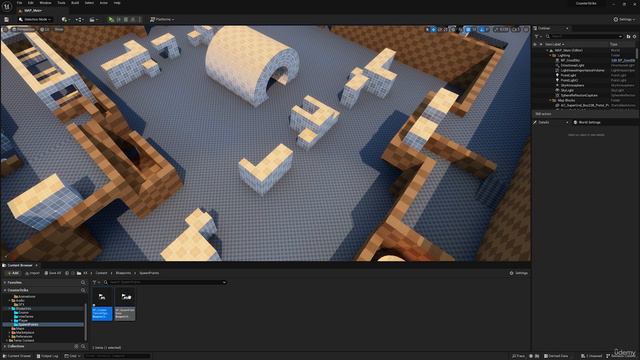640x360 pixels.
Task: Sort Outliner by the Type column header
Action: coord(613,44)
